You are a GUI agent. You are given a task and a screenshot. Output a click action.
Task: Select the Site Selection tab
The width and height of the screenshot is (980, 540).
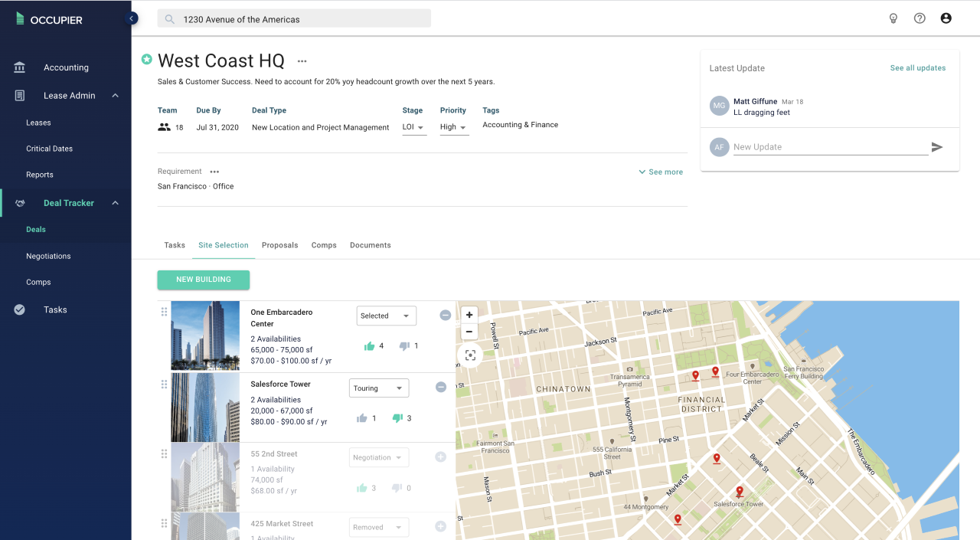click(224, 245)
